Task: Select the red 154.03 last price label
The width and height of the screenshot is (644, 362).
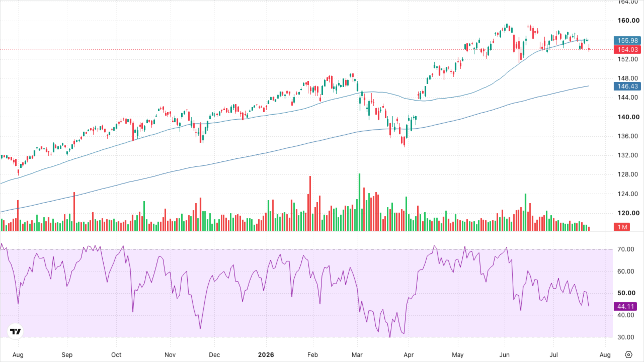Action: point(627,50)
